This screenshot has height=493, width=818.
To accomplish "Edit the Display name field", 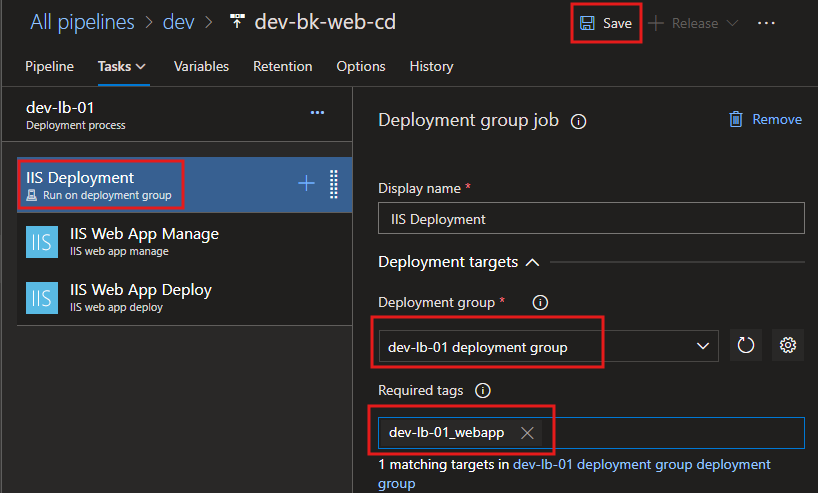I will pyautogui.click(x=591, y=218).
